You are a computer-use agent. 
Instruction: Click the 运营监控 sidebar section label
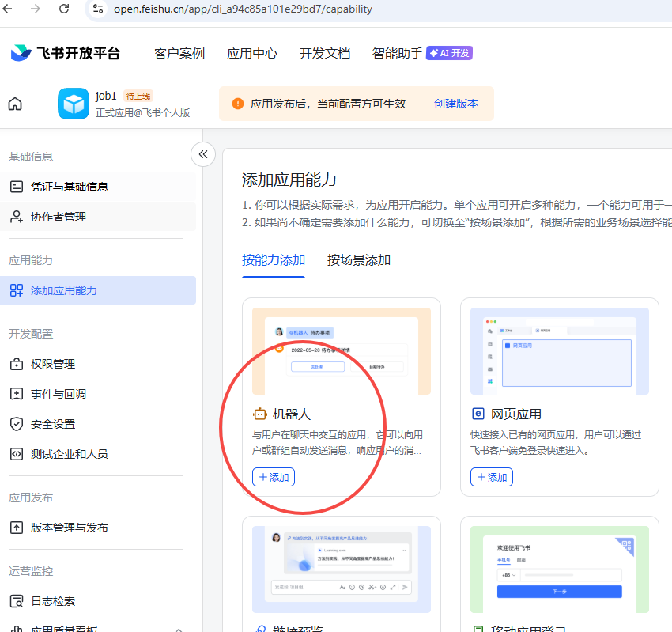click(x=31, y=572)
